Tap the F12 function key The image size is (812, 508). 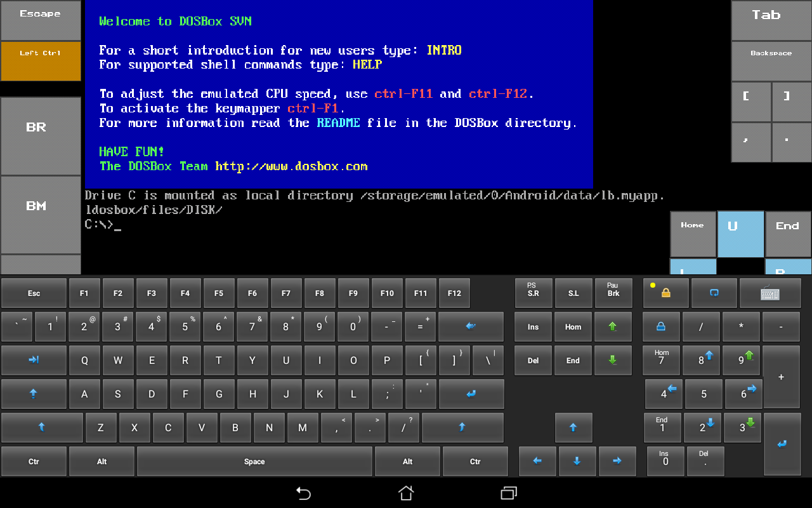pyautogui.click(x=454, y=293)
